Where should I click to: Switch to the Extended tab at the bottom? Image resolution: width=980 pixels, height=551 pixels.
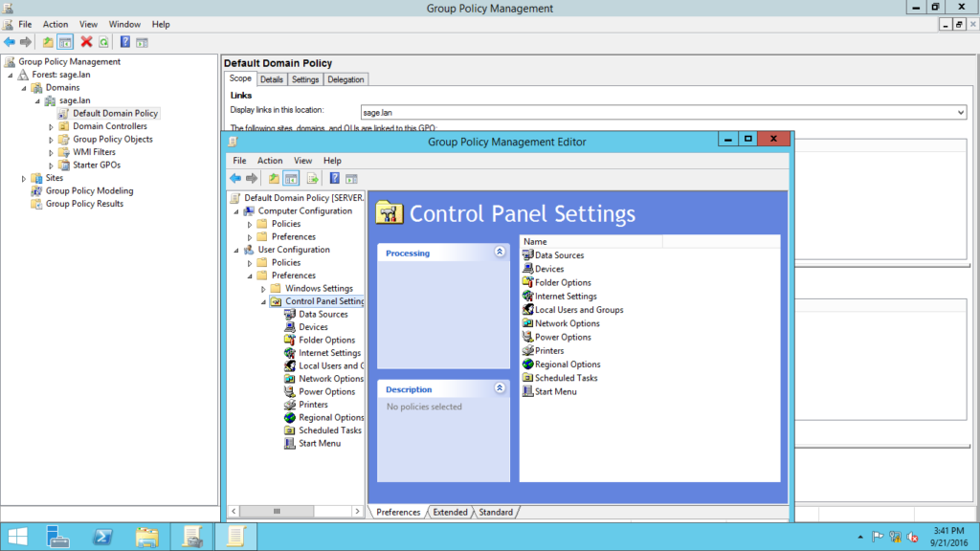[x=450, y=513]
